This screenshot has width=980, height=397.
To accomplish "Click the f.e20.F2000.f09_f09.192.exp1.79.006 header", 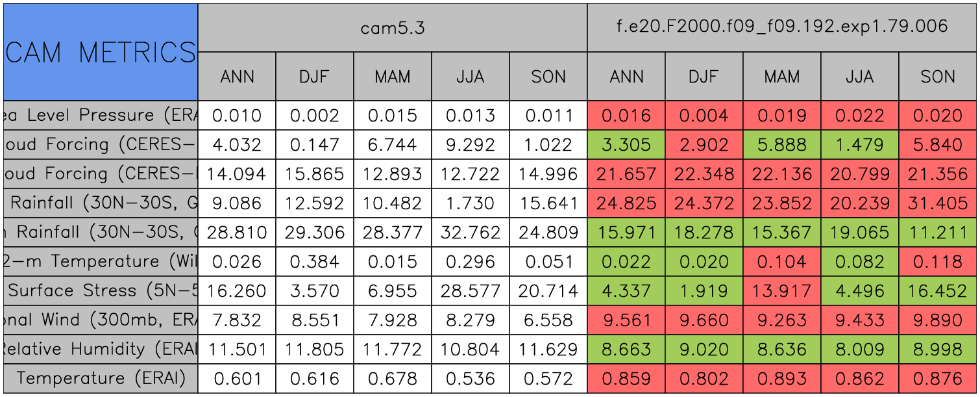I will click(782, 27).
